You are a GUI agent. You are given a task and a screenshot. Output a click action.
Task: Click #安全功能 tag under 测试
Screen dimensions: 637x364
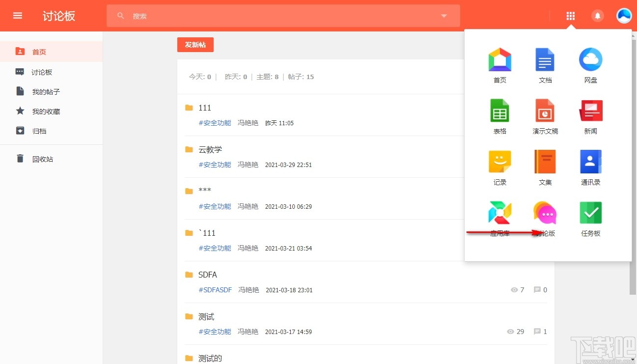215,332
